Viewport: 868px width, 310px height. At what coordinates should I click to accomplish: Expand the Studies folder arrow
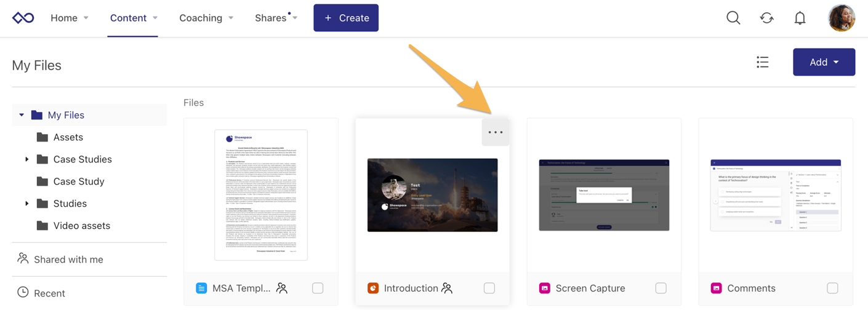(x=27, y=204)
